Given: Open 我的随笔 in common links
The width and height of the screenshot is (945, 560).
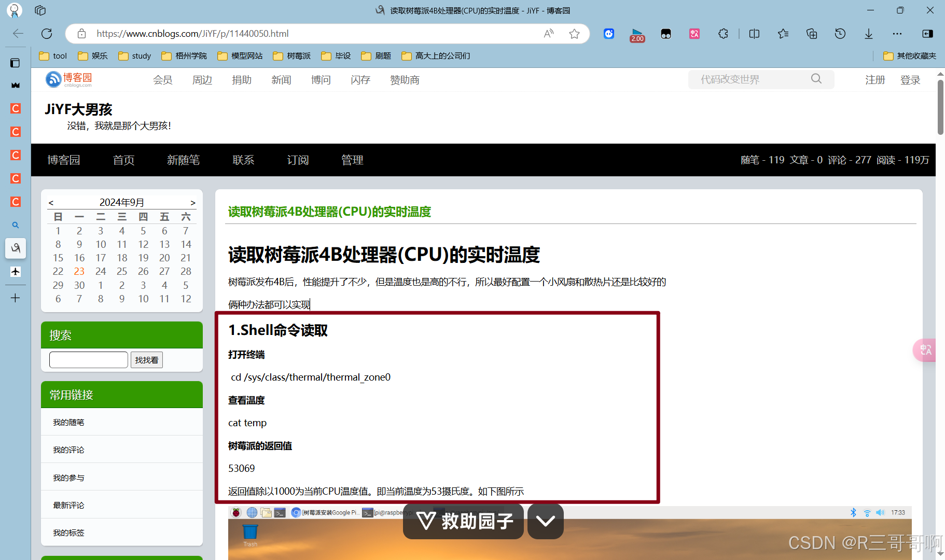Looking at the screenshot, I should coord(68,423).
